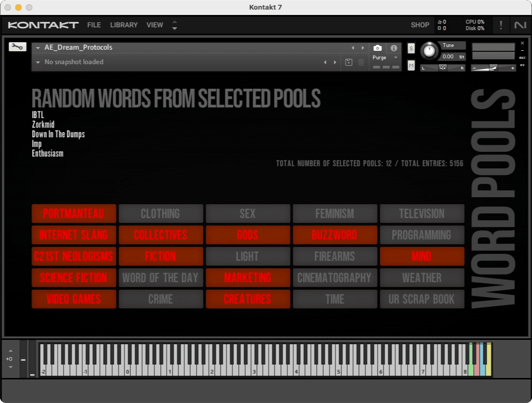Click the volume slider
The width and height of the screenshot is (532, 403).
pyautogui.click(x=494, y=68)
